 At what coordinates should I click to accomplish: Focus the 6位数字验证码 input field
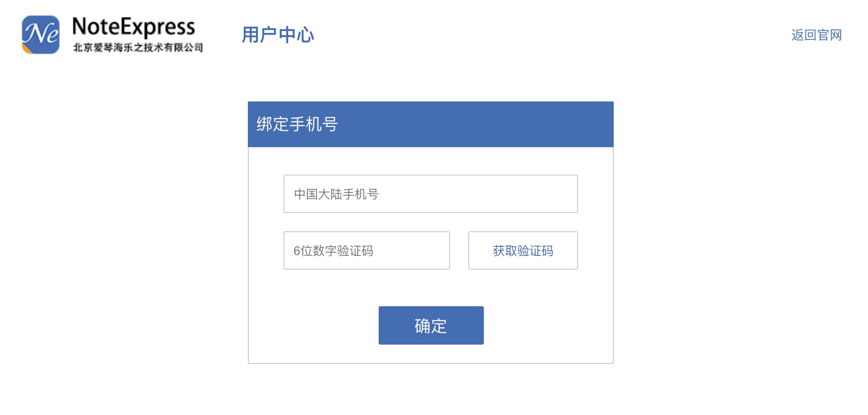(366, 250)
